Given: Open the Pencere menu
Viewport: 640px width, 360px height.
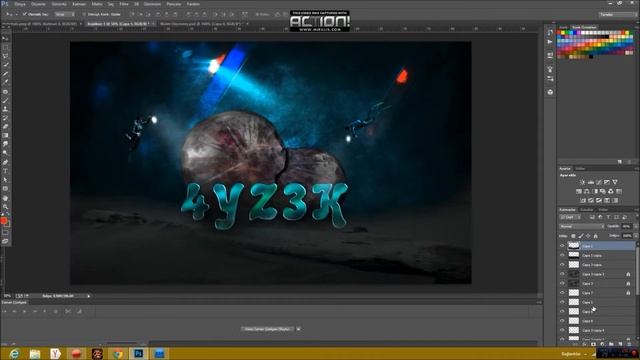Looking at the screenshot, I should (174, 4).
